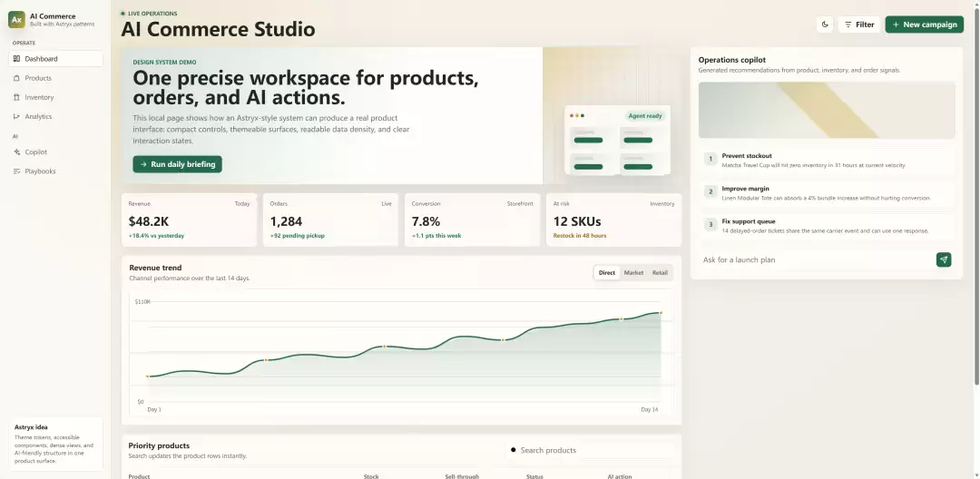980x479 pixels.
Task: Switch the revenue trend to Direct
Action: pos(607,273)
